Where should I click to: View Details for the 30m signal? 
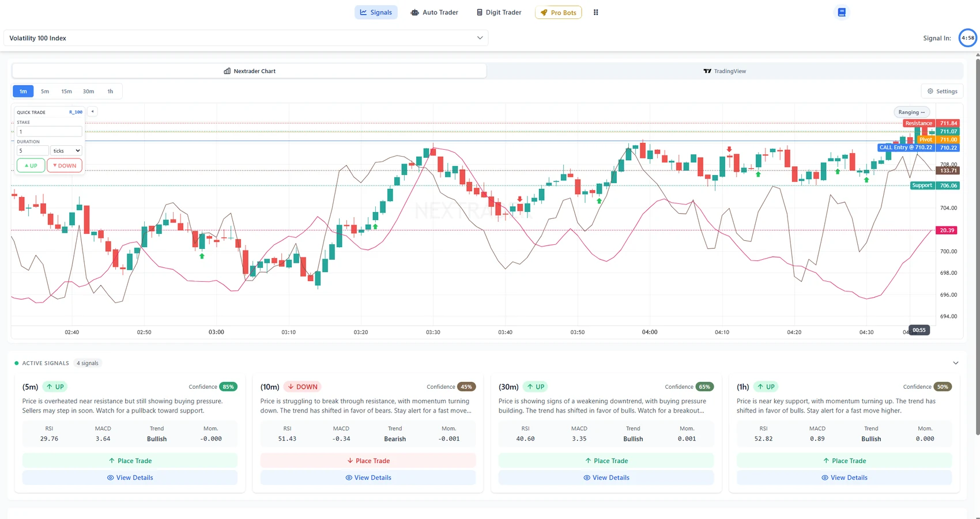606,478
